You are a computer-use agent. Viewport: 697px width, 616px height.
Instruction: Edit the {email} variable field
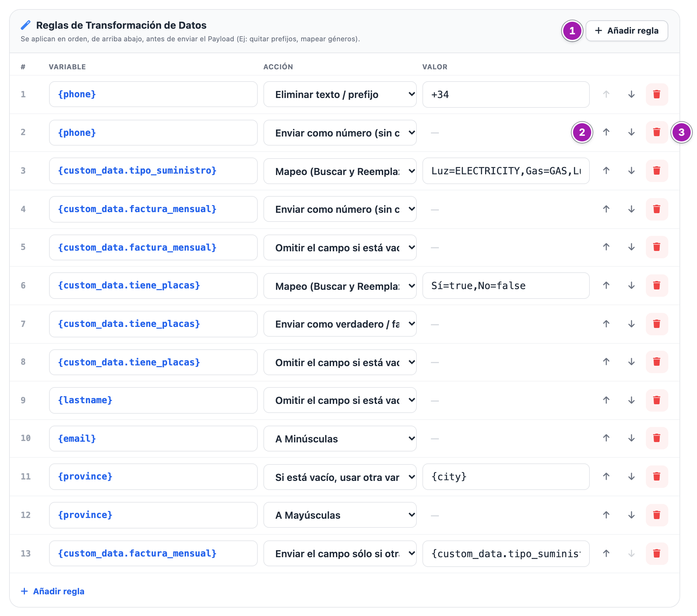pyautogui.click(x=153, y=439)
